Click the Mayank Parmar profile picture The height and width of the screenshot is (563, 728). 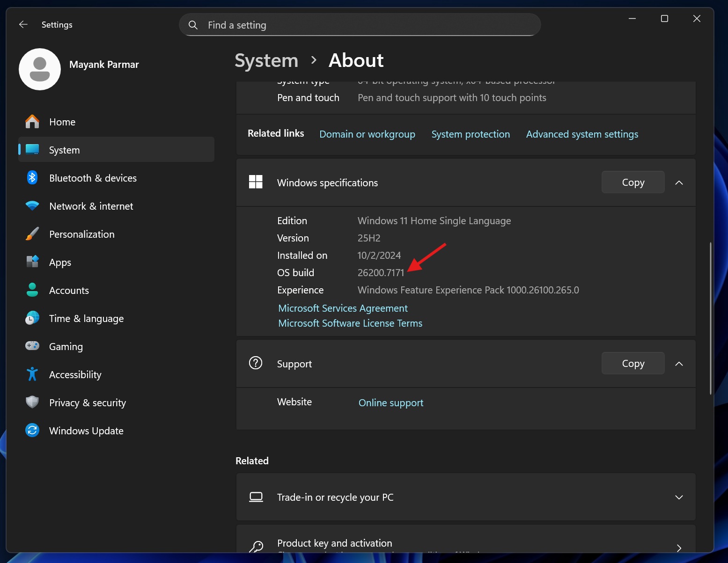pyautogui.click(x=40, y=69)
